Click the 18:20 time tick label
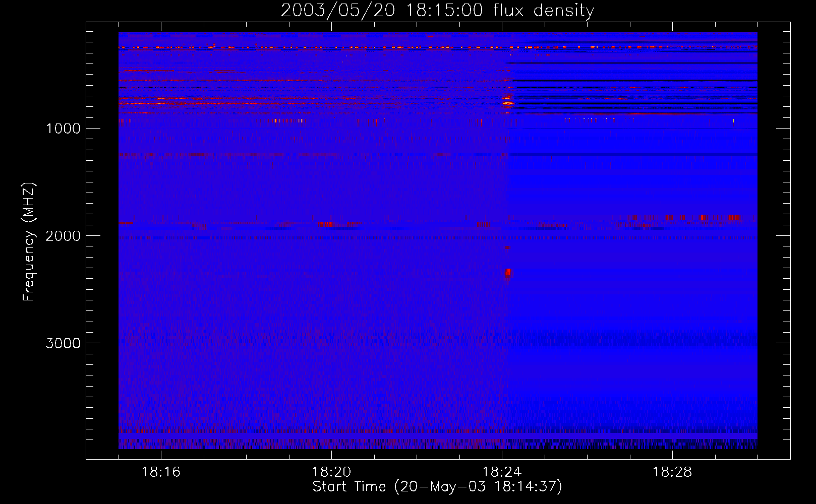 331,472
